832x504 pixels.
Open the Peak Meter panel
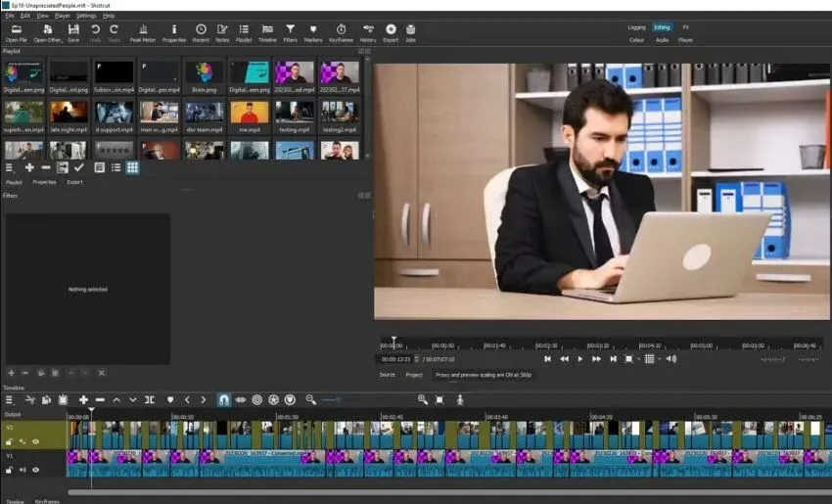143,33
